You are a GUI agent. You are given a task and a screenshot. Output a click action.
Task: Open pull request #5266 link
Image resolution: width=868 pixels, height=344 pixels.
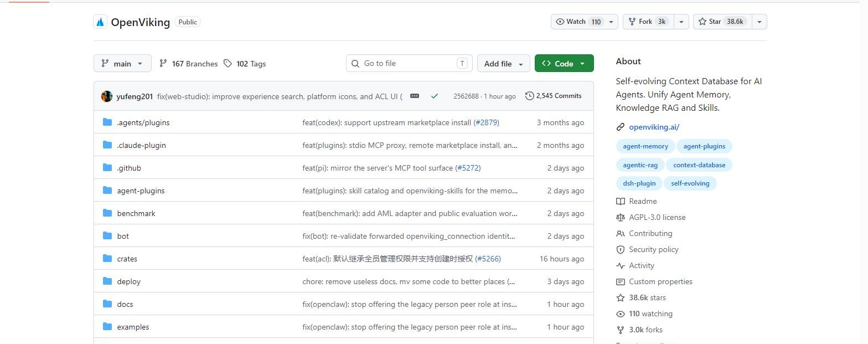pos(488,259)
